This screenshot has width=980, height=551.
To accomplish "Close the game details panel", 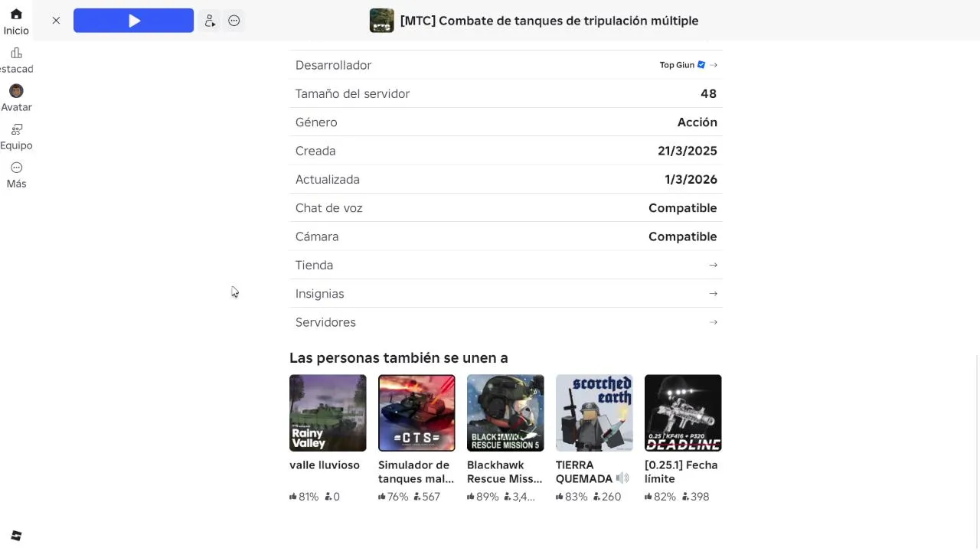I will pos(56,21).
